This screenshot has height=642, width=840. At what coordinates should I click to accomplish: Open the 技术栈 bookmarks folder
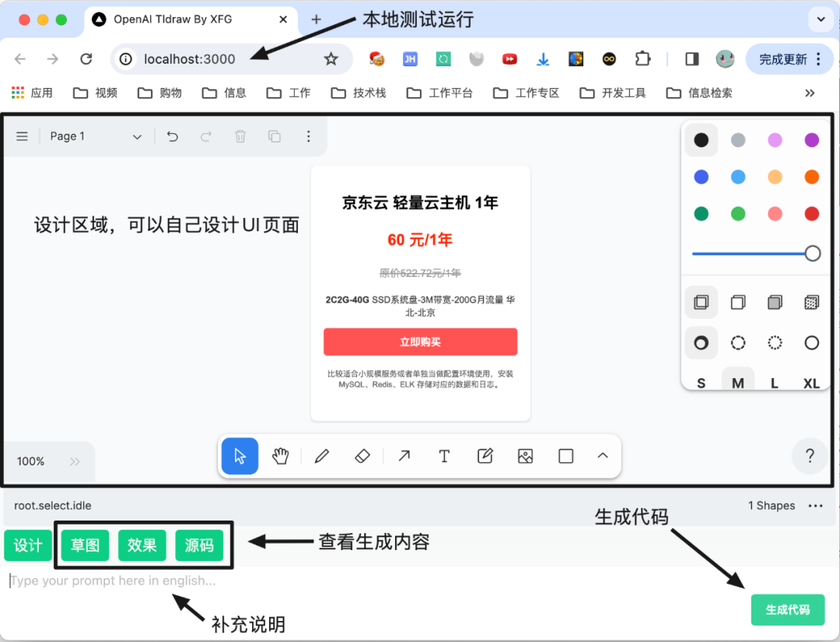tap(359, 93)
